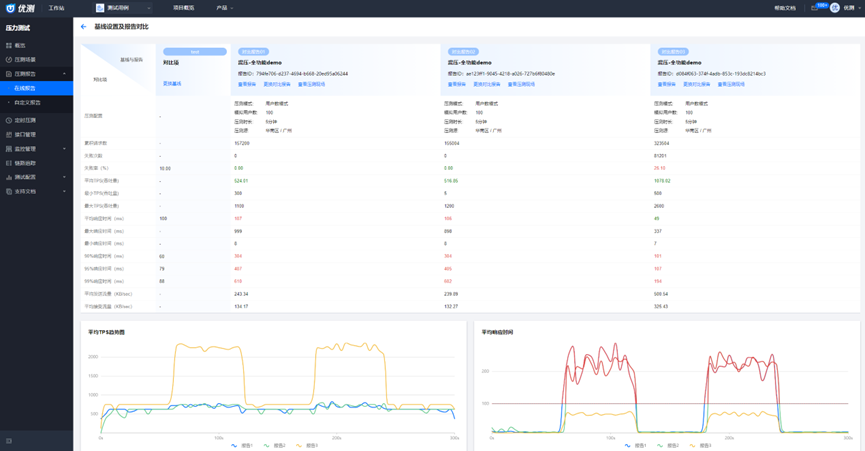Image resolution: width=865 pixels, height=451 pixels.
Task: Open the message inbox with the 100+ badge
Action: click(819, 7)
